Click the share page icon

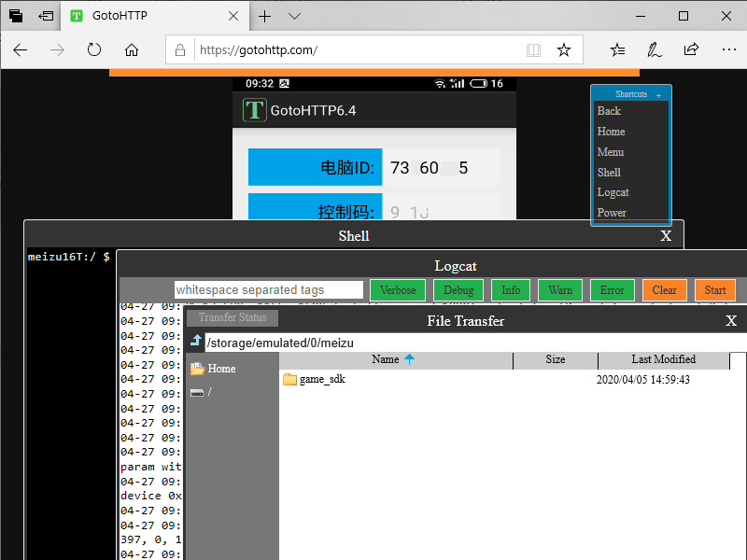tap(691, 50)
